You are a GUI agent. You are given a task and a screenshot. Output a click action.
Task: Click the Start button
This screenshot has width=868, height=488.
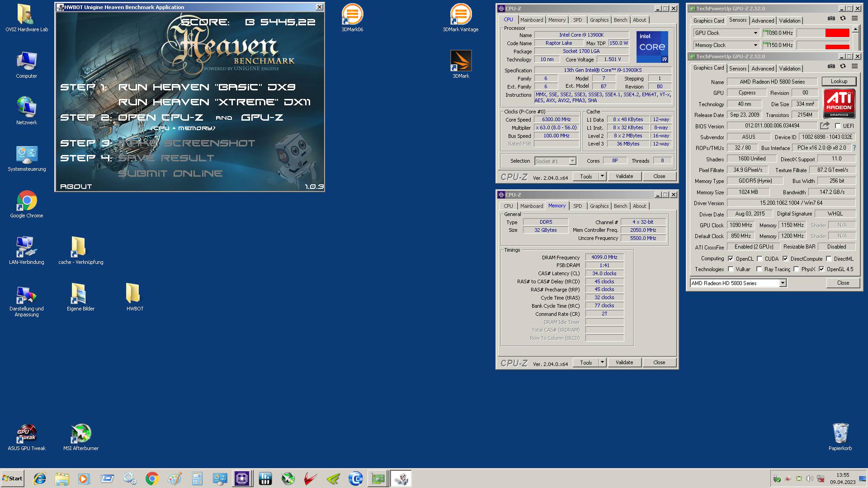point(12,479)
